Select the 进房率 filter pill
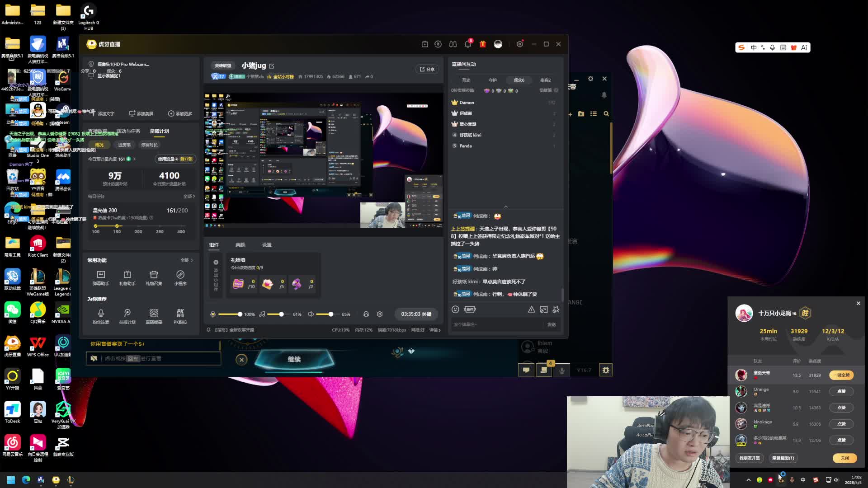Image resolution: width=868 pixels, height=488 pixels. coord(124,145)
